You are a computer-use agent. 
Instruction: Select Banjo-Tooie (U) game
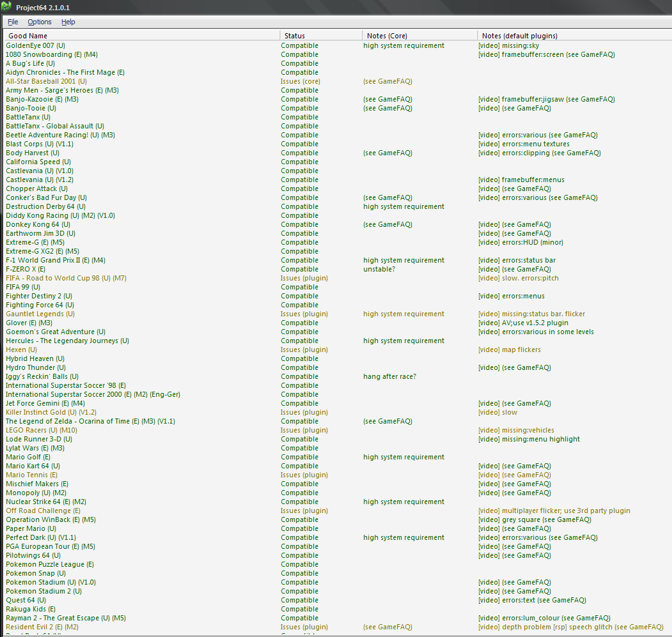tap(31, 109)
